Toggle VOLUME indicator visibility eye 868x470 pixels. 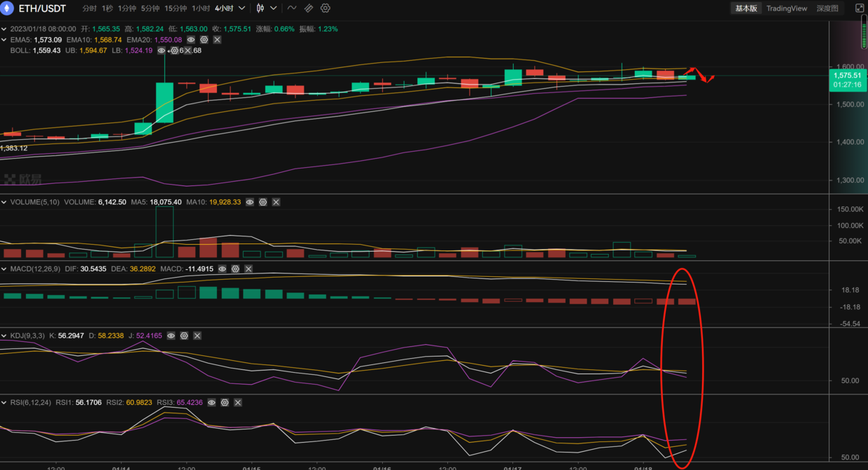(x=250, y=202)
